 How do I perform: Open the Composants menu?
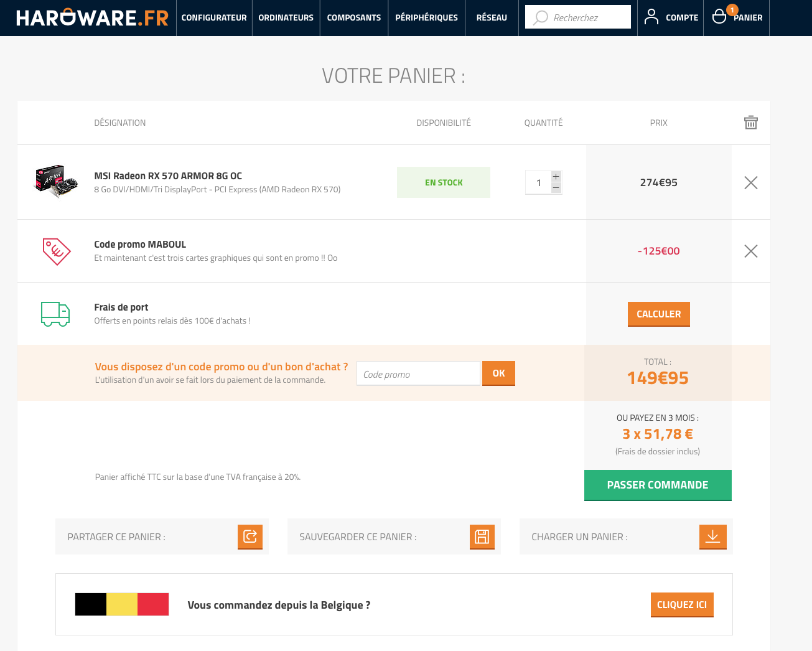tap(353, 17)
